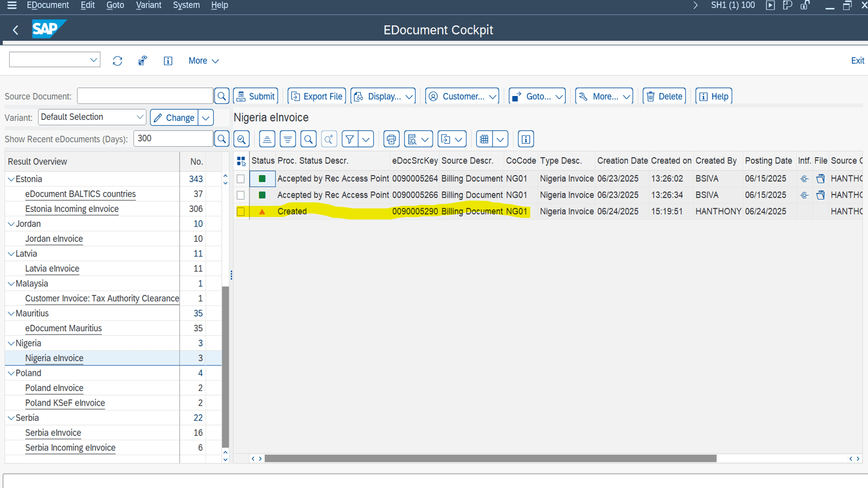The height and width of the screenshot is (488, 868).
Task: Click the sort descending icon
Action: point(288,139)
